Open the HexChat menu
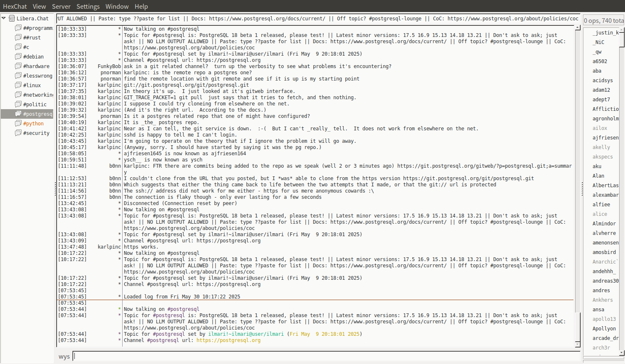The image size is (625, 364). [15, 6]
